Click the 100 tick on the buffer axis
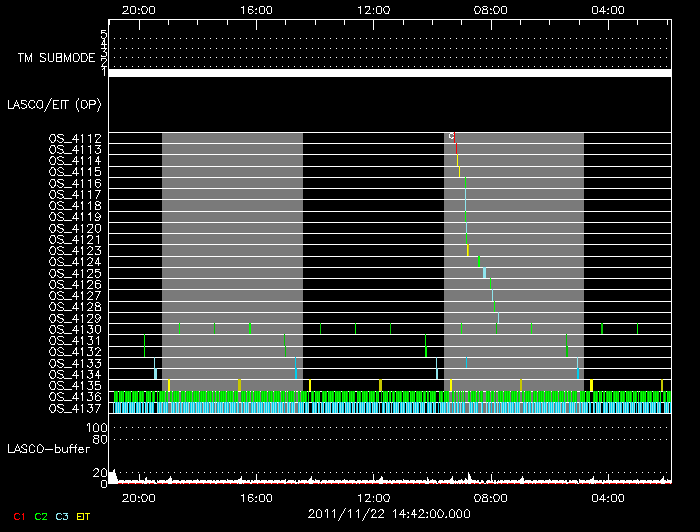This screenshot has height=532, width=700. pyautogui.click(x=99, y=428)
